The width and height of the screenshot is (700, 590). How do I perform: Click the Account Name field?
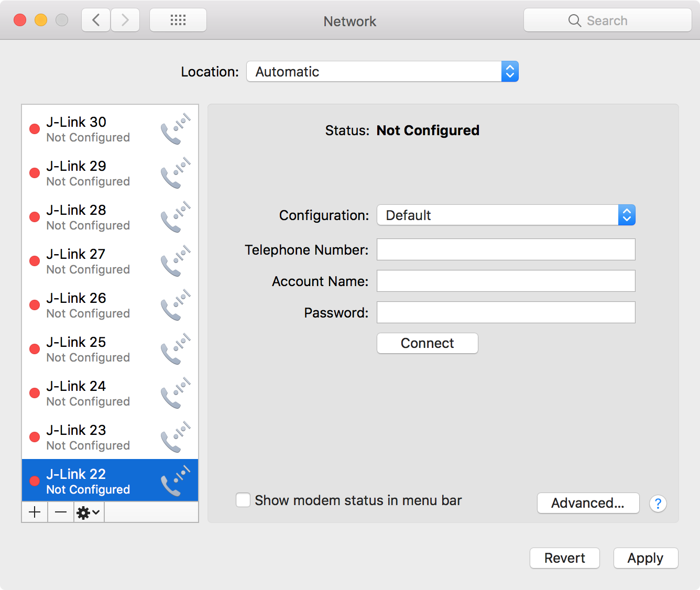pos(506,281)
